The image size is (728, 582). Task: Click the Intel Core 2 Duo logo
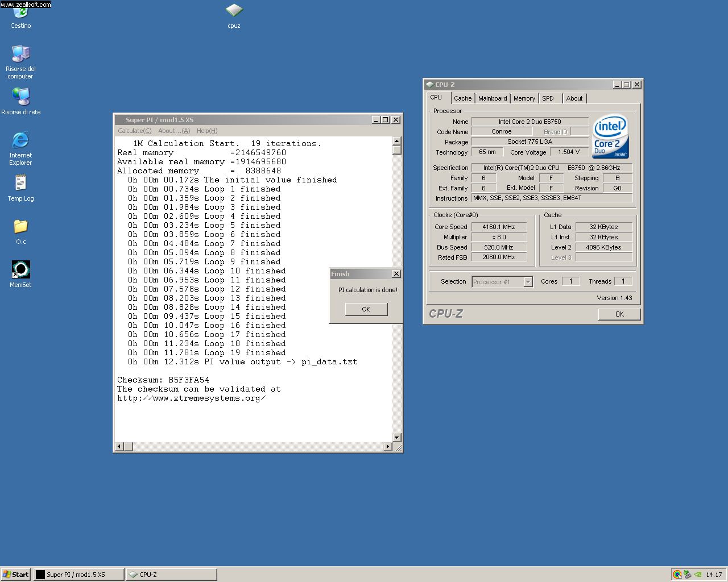tap(610, 136)
